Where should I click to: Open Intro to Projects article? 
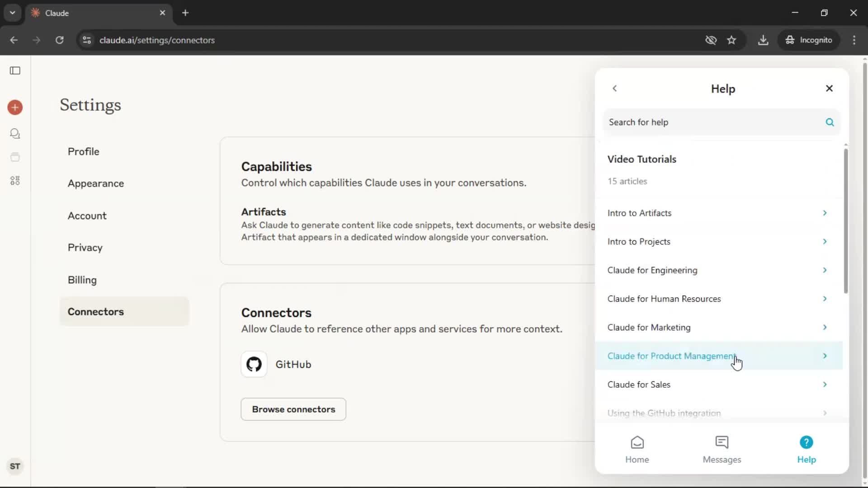[x=719, y=242]
